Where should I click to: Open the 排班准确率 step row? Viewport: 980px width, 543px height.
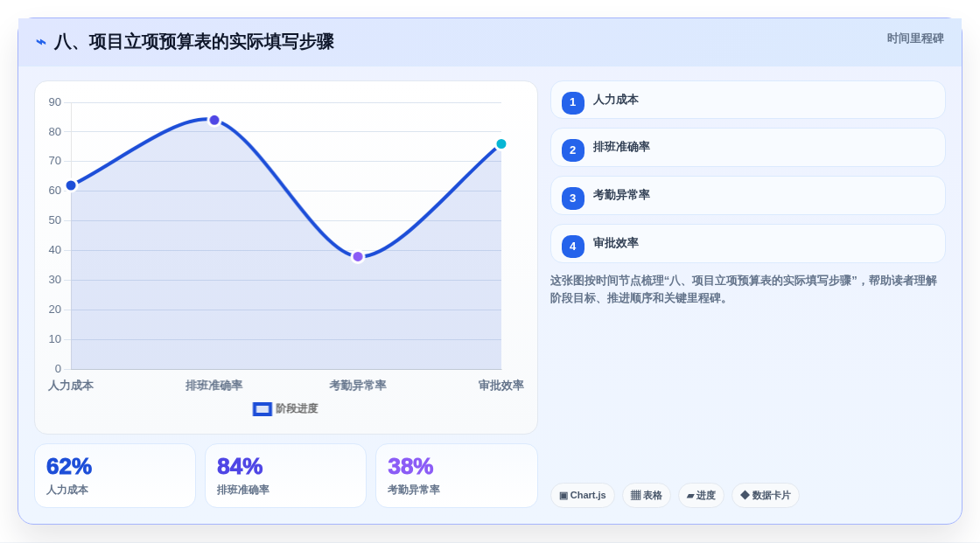tap(747, 148)
